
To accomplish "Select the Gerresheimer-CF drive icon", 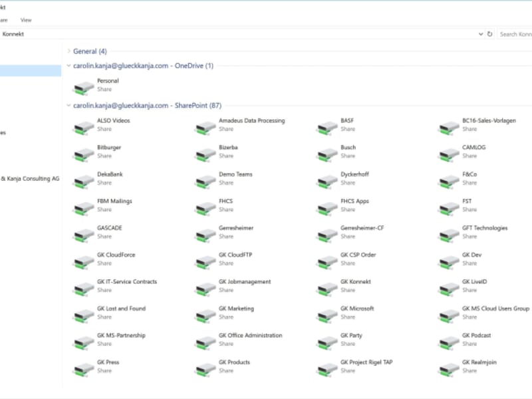I will click(x=327, y=235).
